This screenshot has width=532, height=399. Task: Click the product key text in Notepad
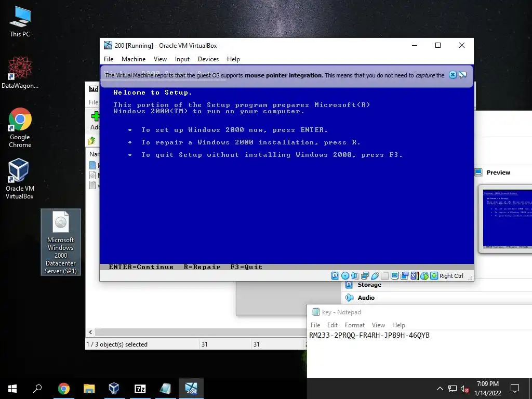pyautogui.click(x=369, y=335)
